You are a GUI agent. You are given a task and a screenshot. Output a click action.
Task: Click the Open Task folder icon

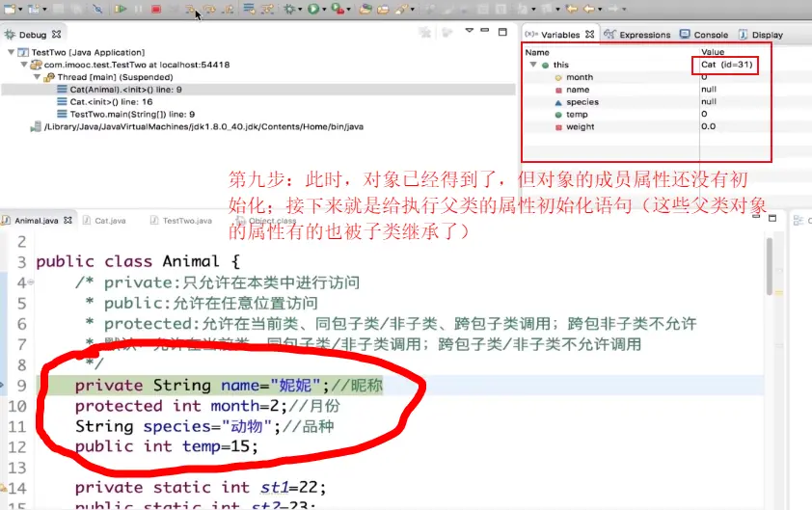pos(383,9)
